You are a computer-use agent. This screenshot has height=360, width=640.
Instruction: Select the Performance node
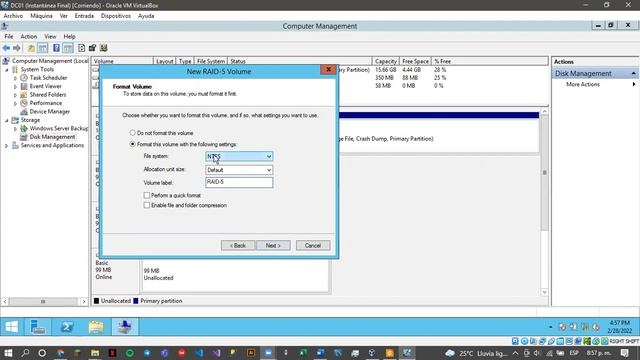point(46,103)
